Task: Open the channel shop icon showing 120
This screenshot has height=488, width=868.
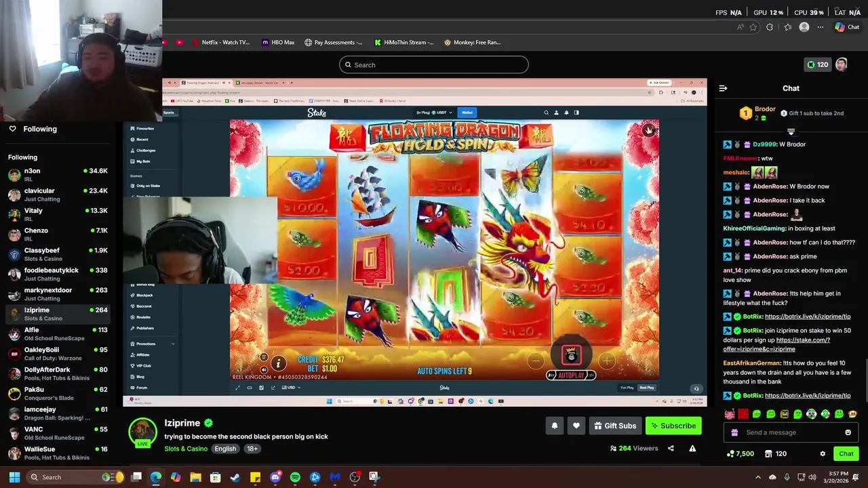Action: pos(775,454)
